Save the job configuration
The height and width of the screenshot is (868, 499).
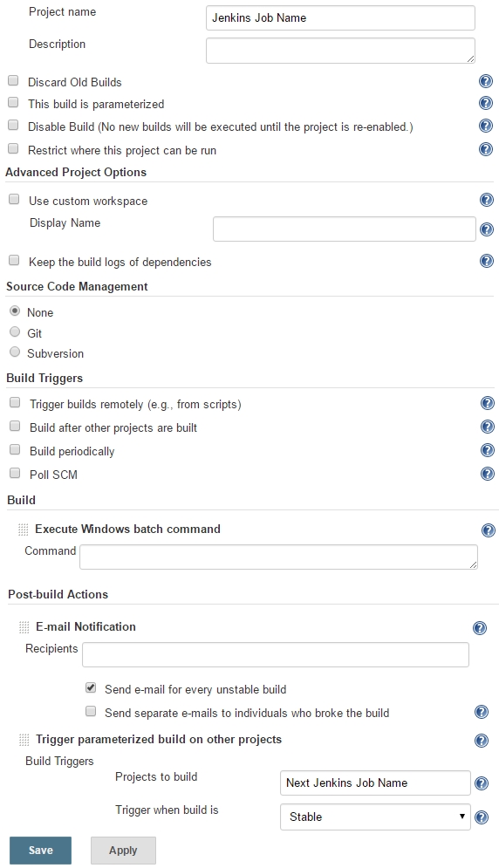point(40,851)
